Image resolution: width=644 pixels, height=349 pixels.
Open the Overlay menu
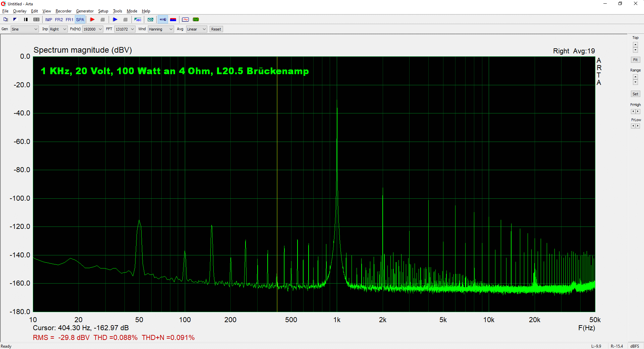[x=19, y=11]
